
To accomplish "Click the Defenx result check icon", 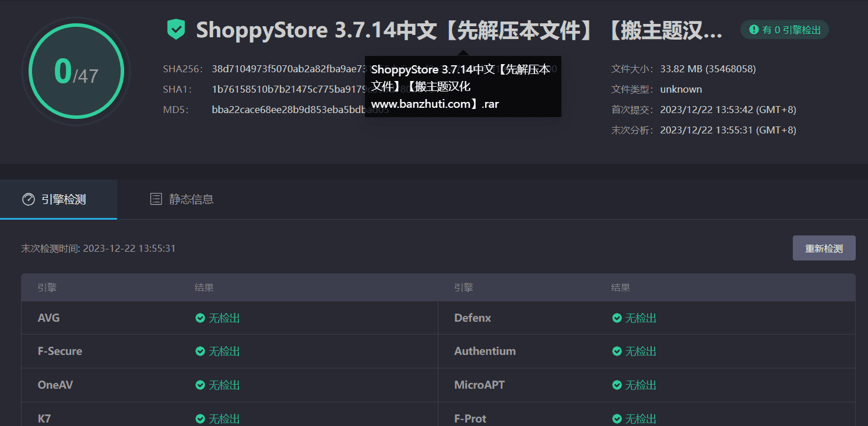I will [617, 318].
